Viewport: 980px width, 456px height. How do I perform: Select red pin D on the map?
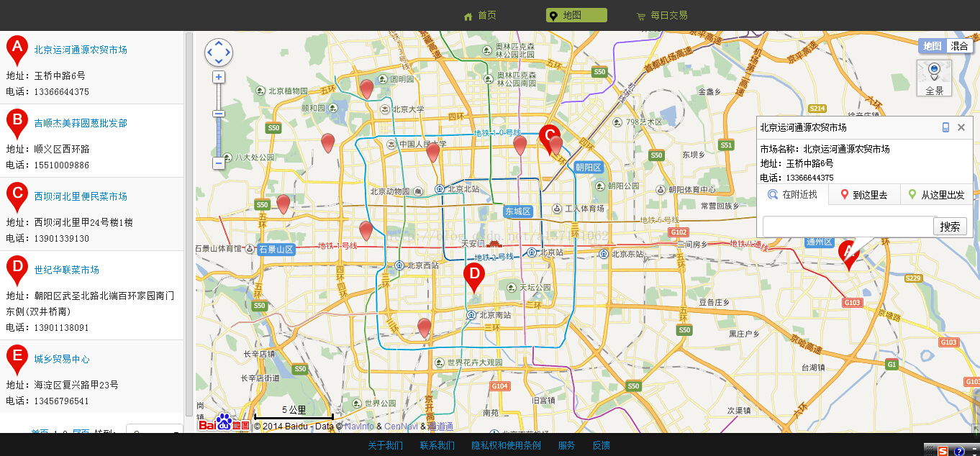473,277
